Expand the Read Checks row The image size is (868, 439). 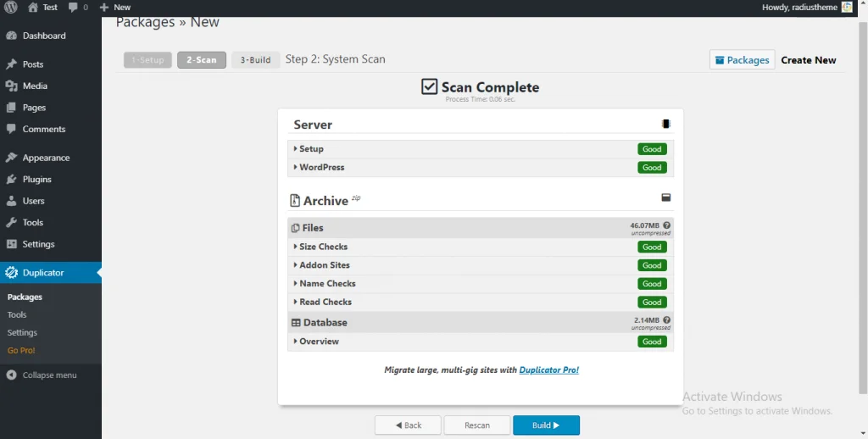coord(323,302)
